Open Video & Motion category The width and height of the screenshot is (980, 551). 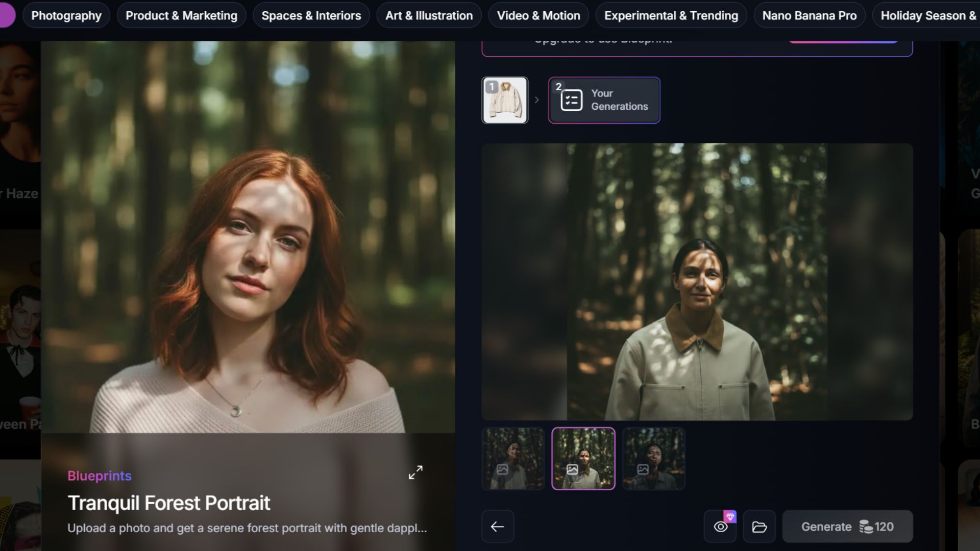pos(538,16)
